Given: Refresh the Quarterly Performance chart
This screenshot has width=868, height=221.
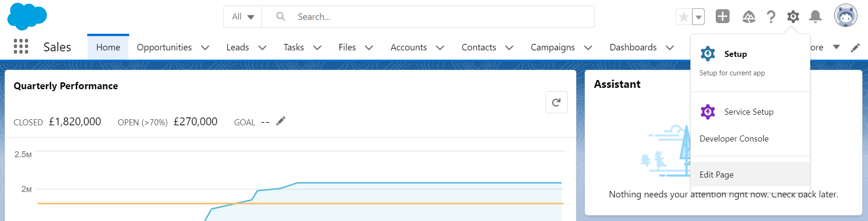Looking at the screenshot, I should point(556,102).
